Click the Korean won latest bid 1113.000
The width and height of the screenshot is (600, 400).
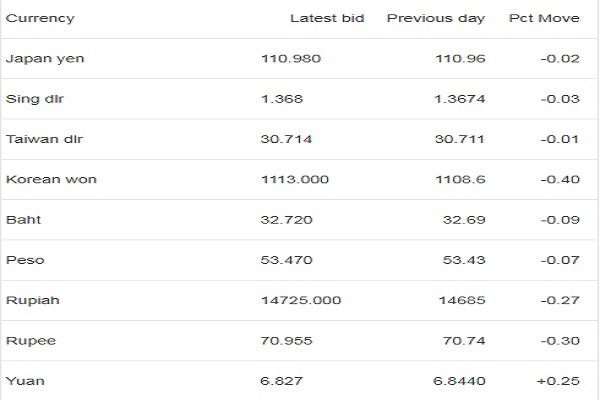pos(295,179)
